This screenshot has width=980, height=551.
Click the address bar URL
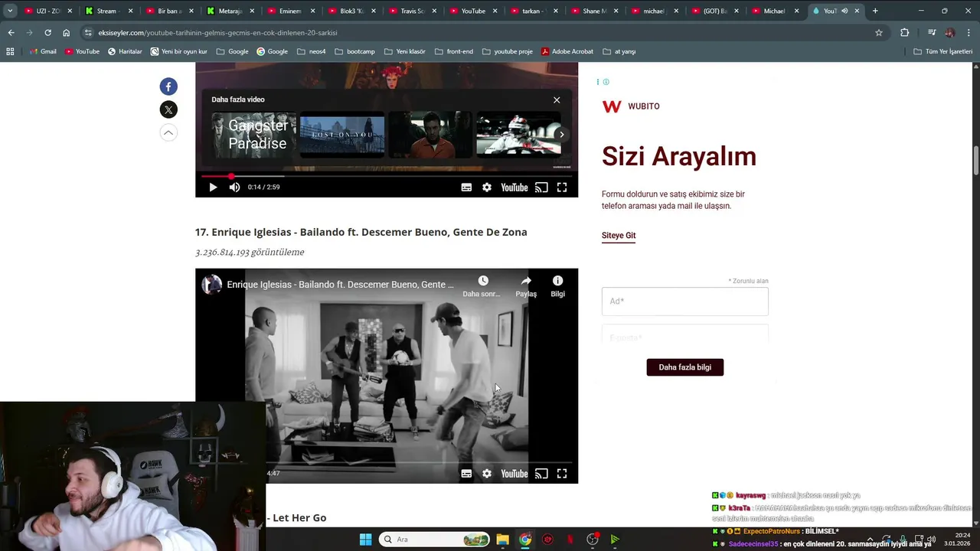coord(217,33)
